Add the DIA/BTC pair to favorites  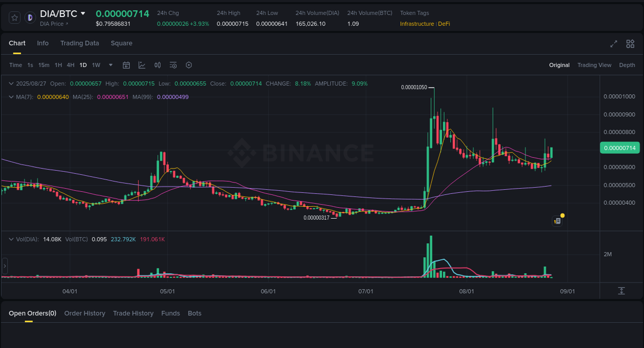(x=14, y=17)
